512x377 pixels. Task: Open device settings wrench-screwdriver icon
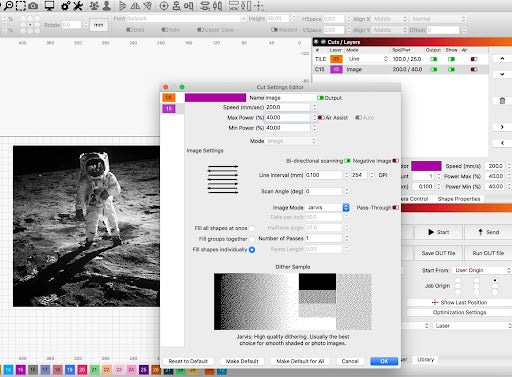click(77, 6)
